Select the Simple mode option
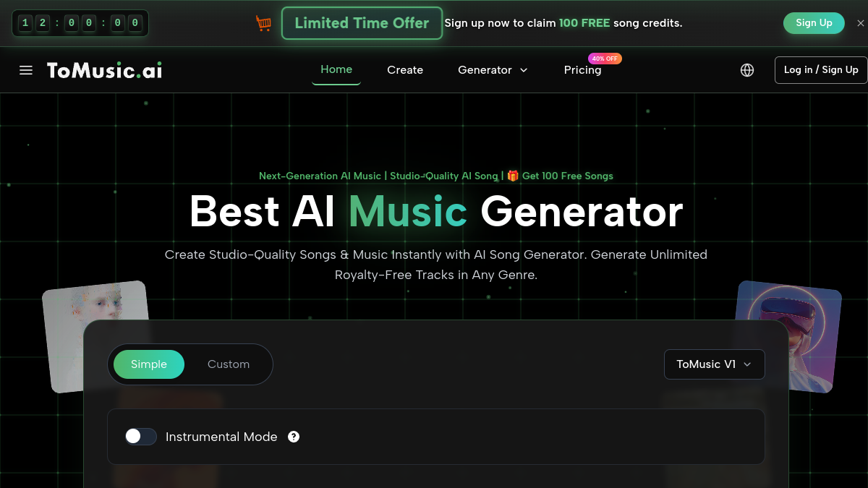This screenshot has width=868, height=488. point(149,364)
